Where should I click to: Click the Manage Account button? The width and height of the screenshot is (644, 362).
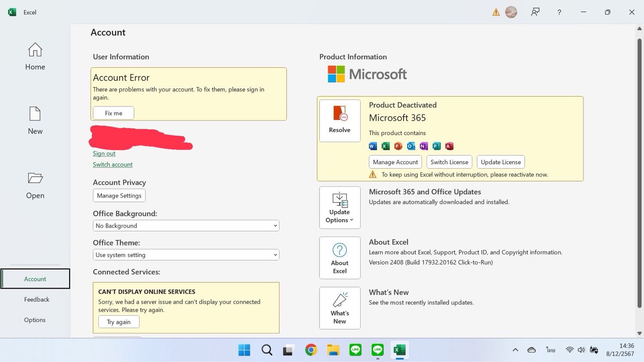395,162
